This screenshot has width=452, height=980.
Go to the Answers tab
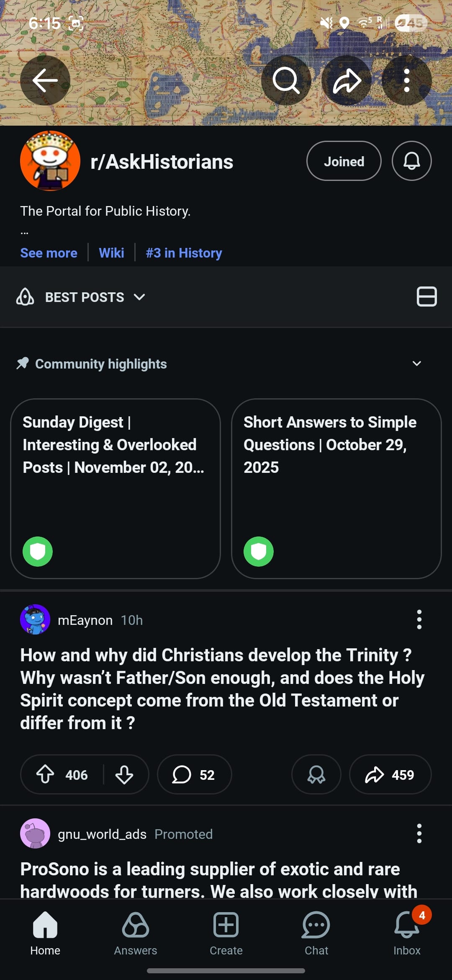(136, 934)
